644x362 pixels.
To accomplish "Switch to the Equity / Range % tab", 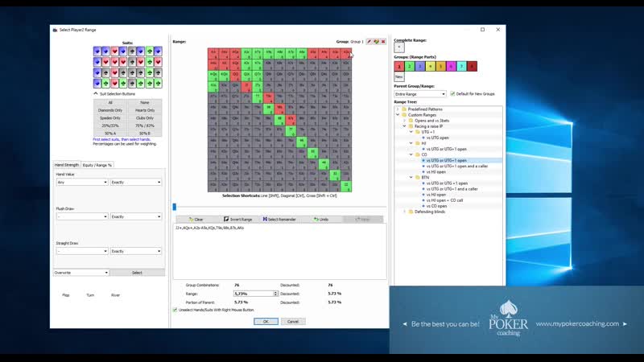I will click(97, 165).
